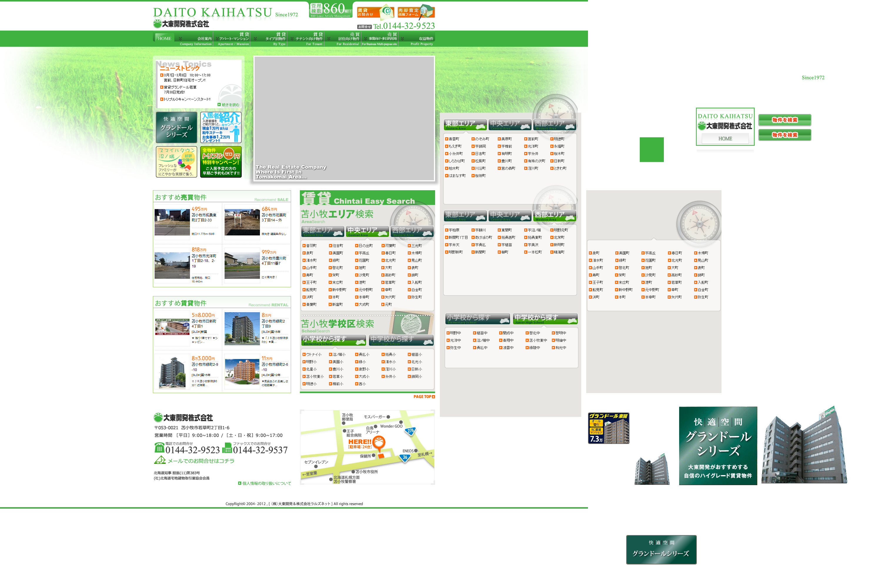The image size is (882, 588).
Task: Click 和光中 junior high school link
Action: [559, 348]
